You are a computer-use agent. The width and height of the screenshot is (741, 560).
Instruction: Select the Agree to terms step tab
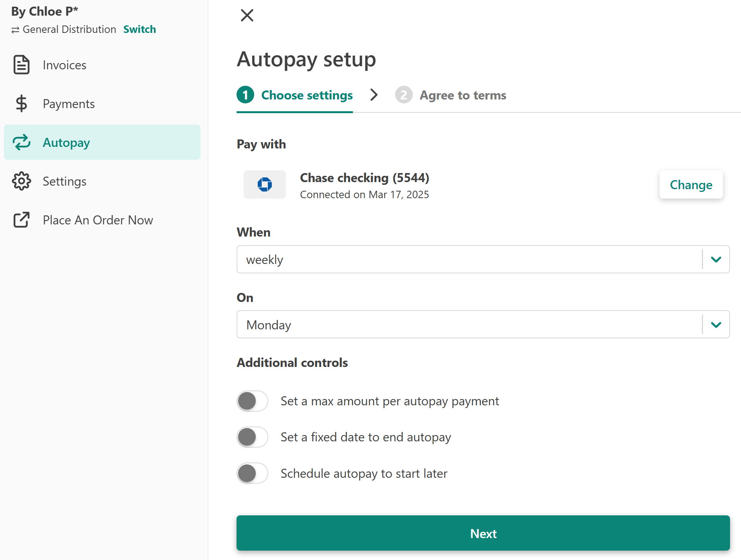click(x=450, y=96)
